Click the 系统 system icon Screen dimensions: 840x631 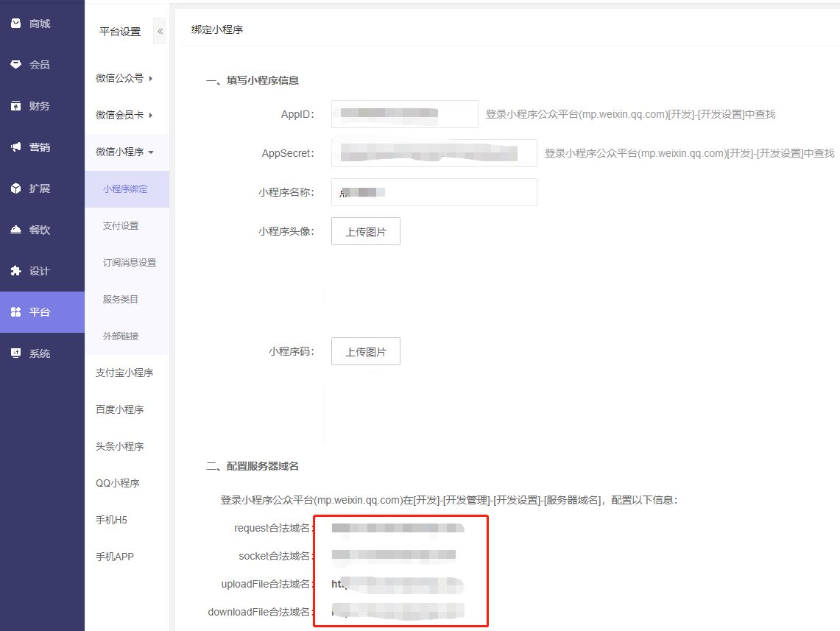click(15, 353)
